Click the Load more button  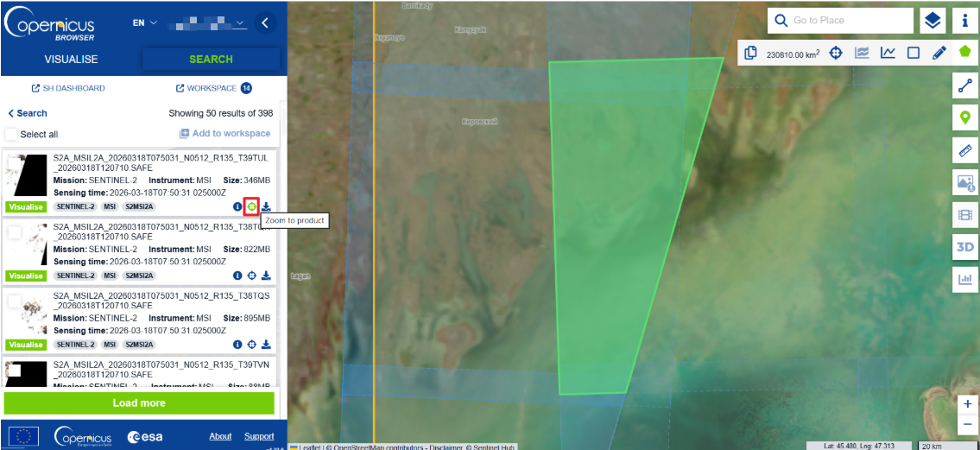click(x=139, y=403)
